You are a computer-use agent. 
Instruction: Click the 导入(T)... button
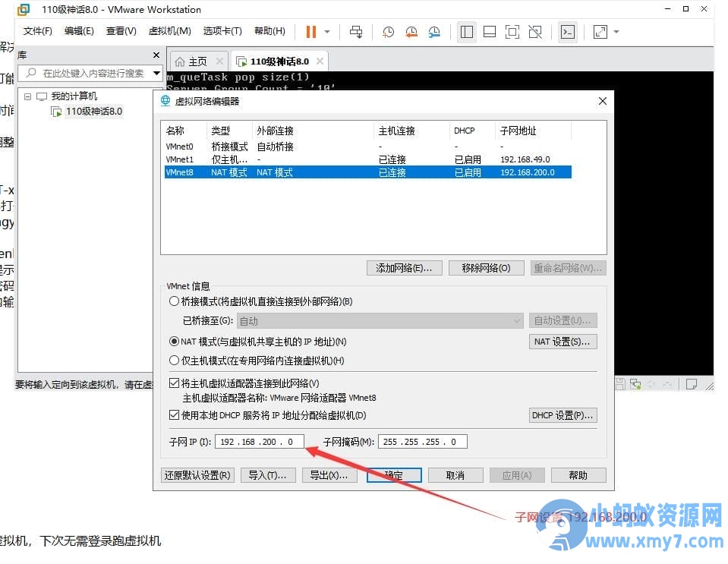[268, 475]
